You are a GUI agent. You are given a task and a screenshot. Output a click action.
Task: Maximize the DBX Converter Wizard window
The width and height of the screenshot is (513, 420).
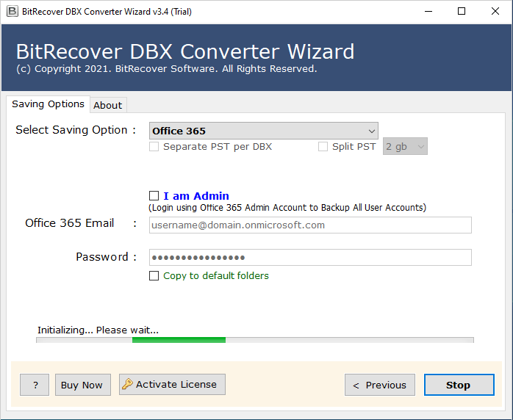pyautogui.click(x=461, y=11)
